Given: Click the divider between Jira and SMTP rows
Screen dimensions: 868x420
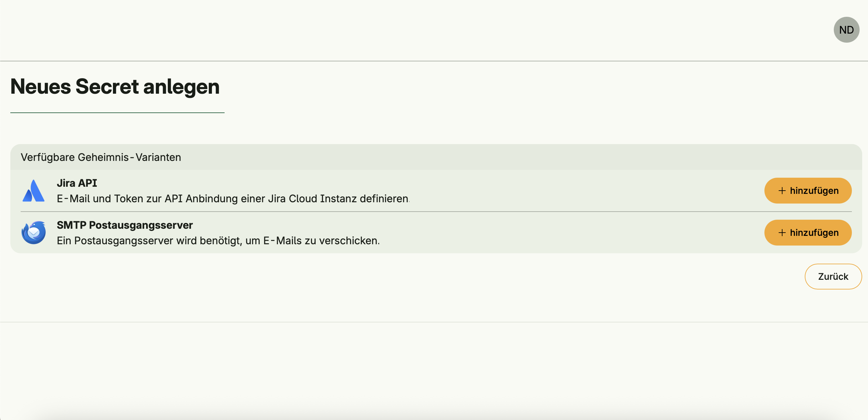Looking at the screenshot, I should click(436, 212).
